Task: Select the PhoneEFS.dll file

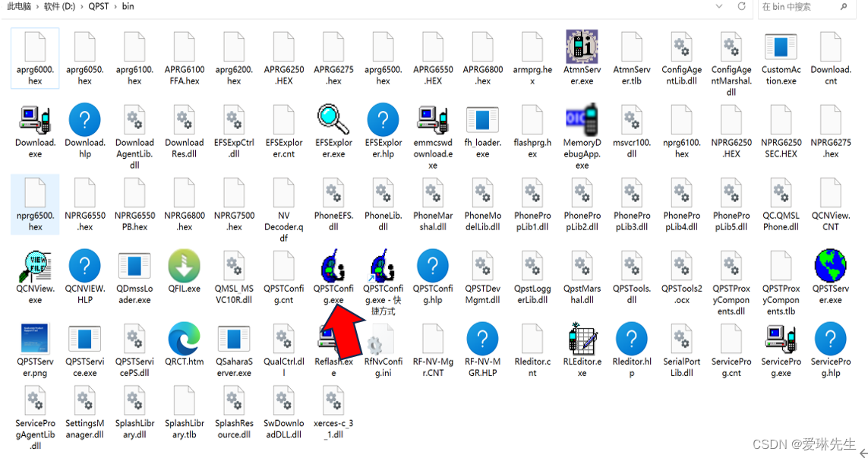Action: (333, 193)
